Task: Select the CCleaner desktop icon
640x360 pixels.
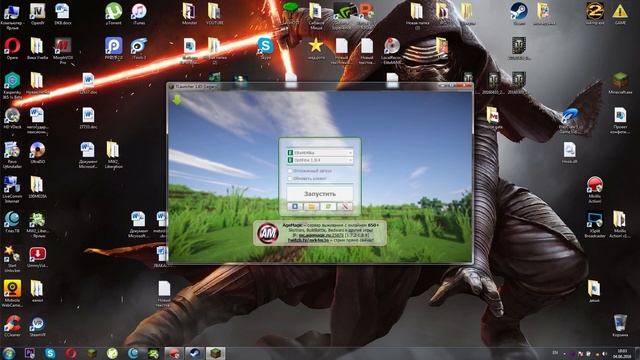Action: 12,326
